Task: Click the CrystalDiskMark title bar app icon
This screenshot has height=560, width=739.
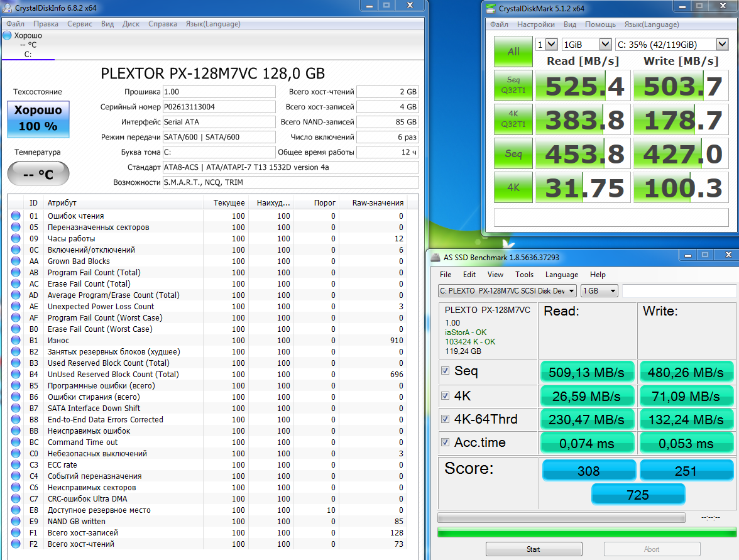Action: (x=491, y=9)
